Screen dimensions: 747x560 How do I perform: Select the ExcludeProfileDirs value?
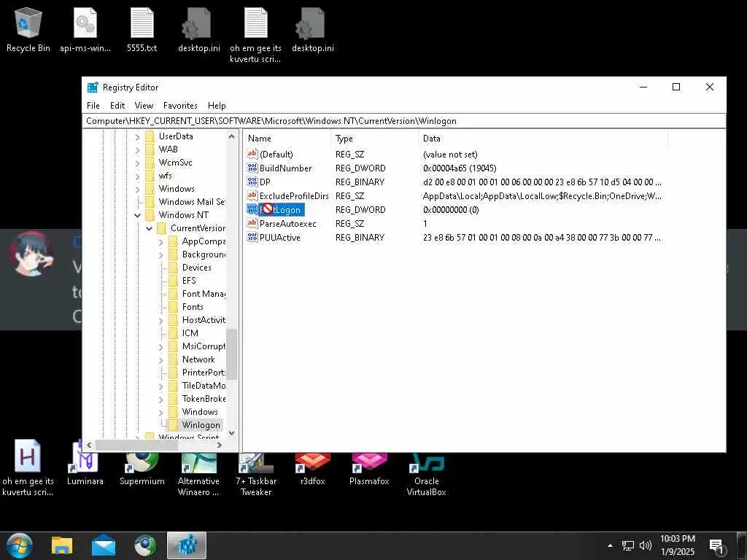(x=294, y=195)
